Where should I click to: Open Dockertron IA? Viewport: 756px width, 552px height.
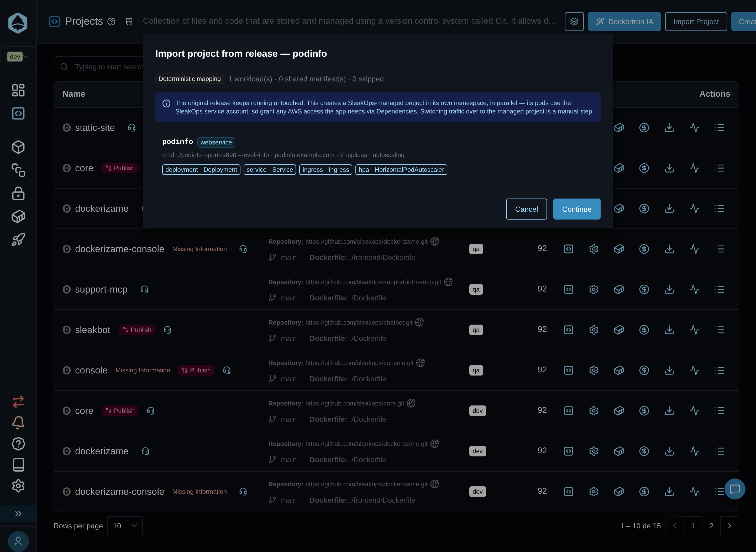624,21
